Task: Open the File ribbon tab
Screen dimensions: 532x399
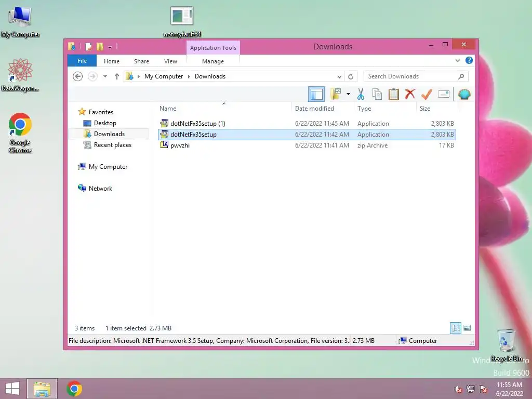Action: tap(82, 61)
